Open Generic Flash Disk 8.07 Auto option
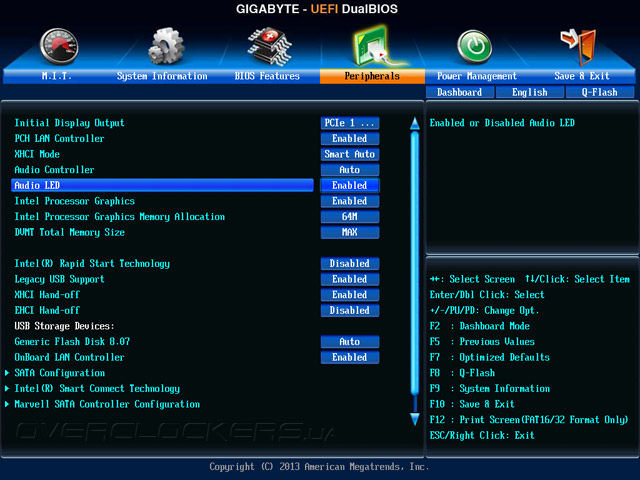Viewport: 640px width, 480px height. coord(350,342)
